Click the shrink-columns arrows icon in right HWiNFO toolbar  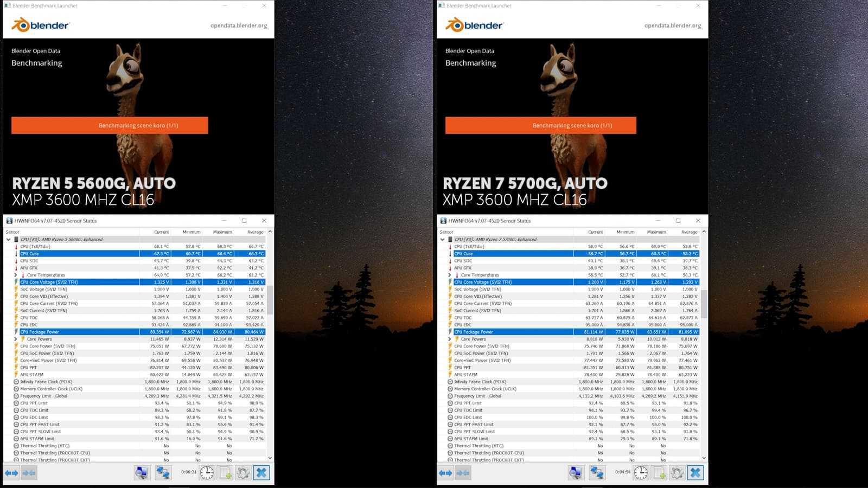(463, 473)
